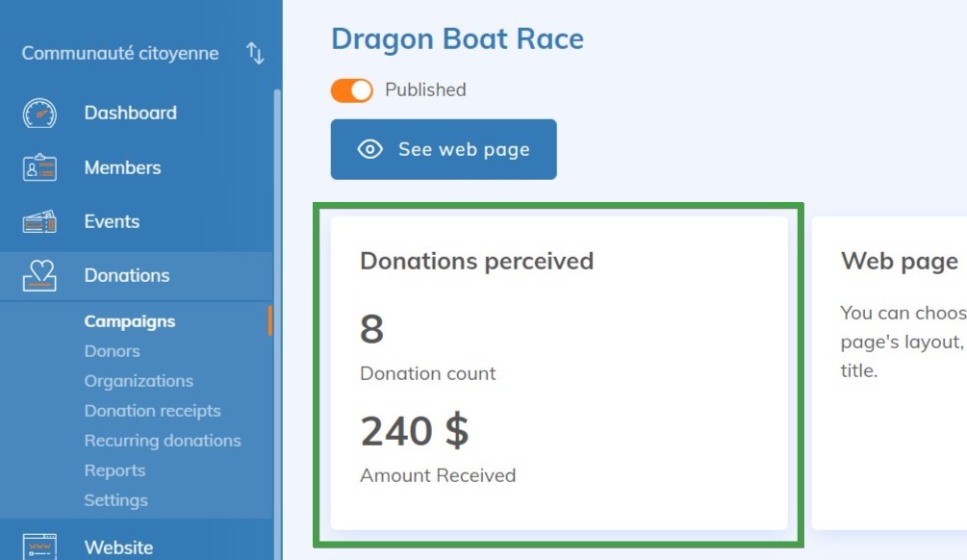Select Donors under Donations

click(112, 351)
